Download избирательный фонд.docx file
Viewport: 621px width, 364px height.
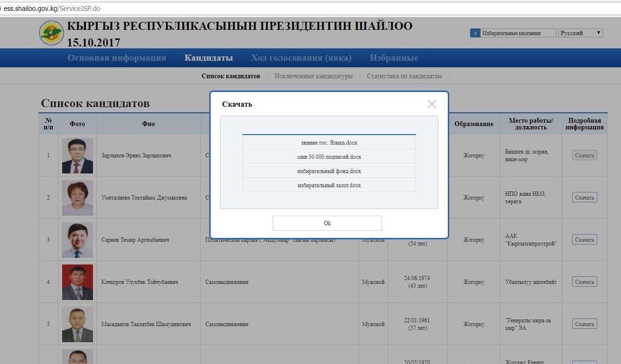pos(329,171)
